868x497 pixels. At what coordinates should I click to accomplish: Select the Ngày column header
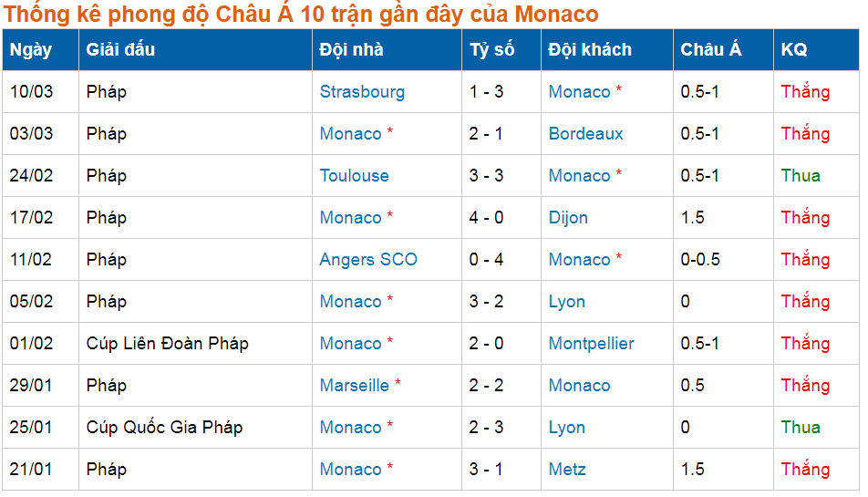coord(30,50)
